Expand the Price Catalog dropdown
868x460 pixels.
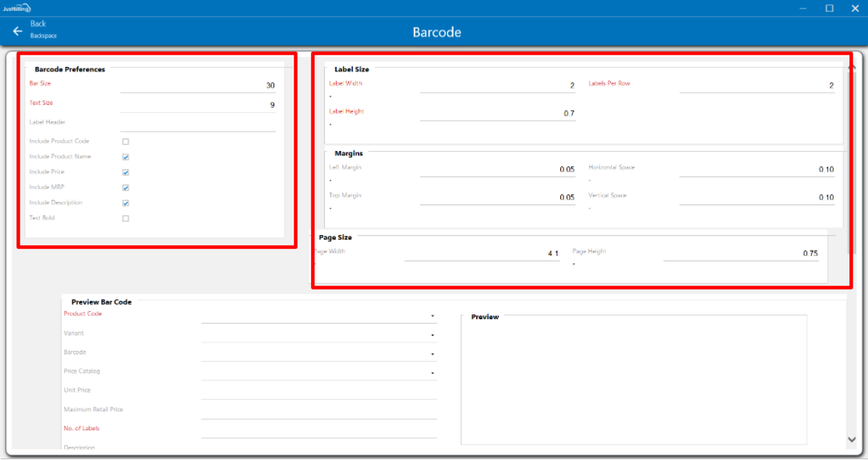432,374
